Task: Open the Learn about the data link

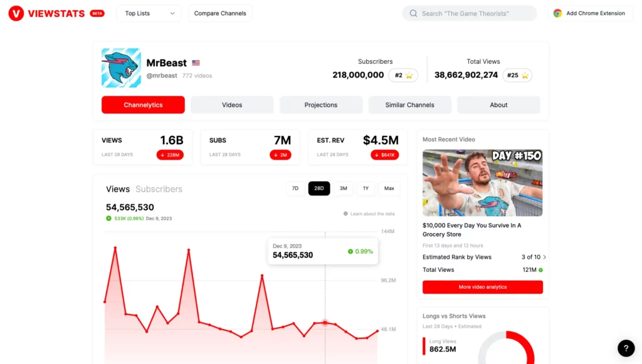Action: tap(372, 214)
